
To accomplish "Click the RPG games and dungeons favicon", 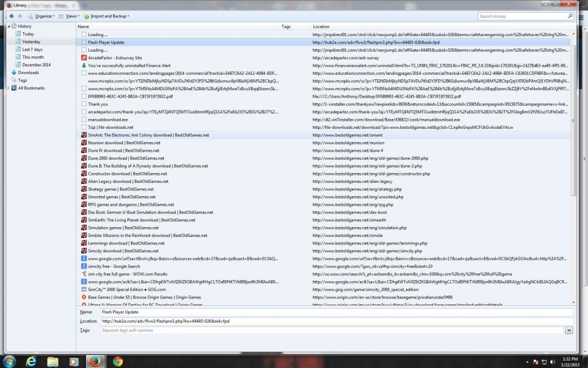I will tap(84, 204).
